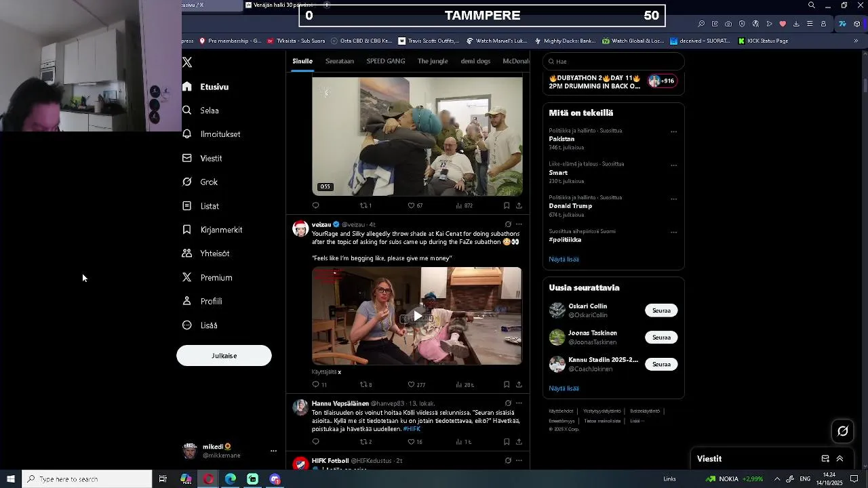Open options for #politiikka trend

tap(673, 232)
